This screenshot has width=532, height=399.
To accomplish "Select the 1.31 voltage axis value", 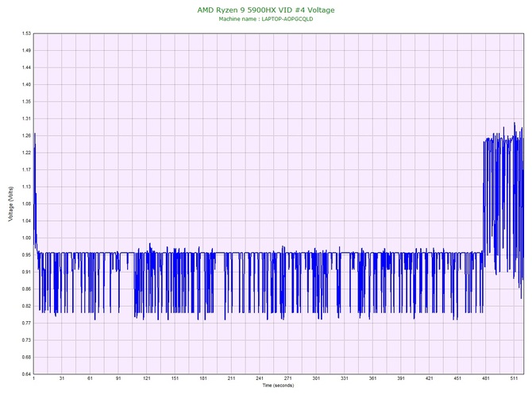I will pos(26,118).
